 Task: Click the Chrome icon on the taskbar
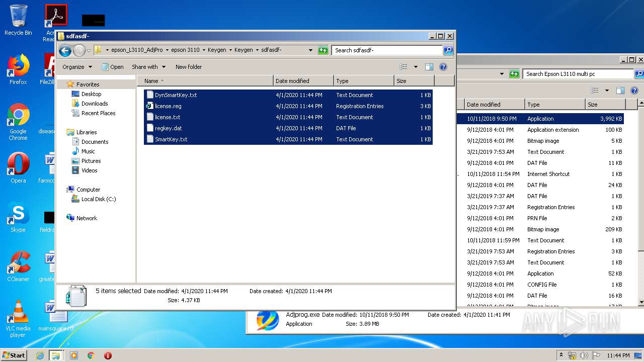91,355
